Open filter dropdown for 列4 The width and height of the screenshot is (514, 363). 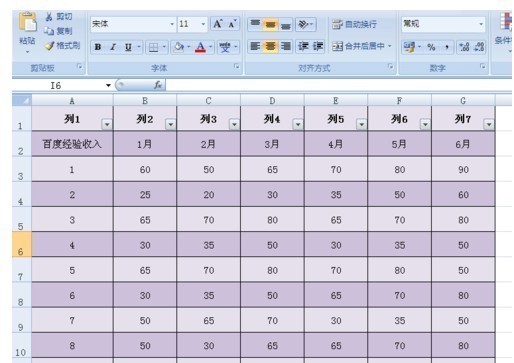tap(298, 125)
